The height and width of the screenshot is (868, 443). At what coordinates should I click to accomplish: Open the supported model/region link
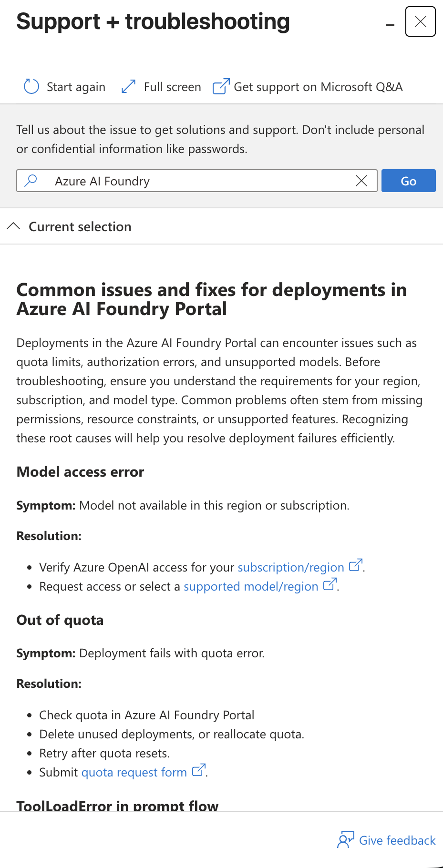251,586
